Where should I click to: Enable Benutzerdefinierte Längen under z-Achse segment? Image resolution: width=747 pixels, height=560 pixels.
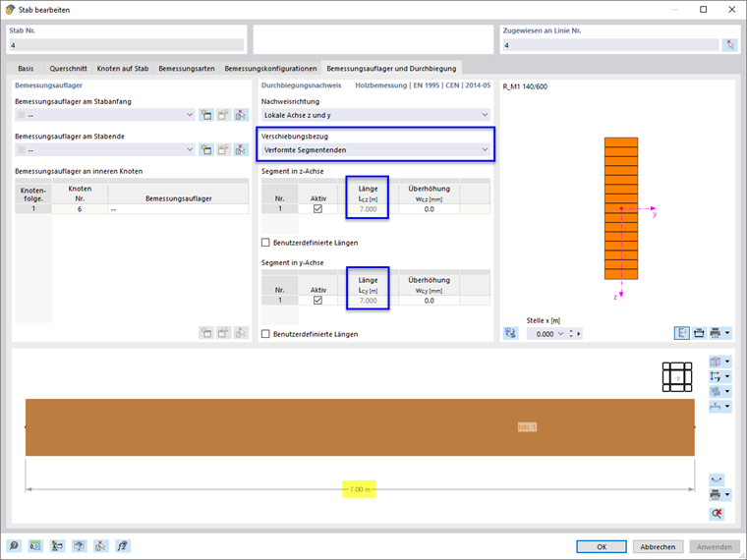pos(265,243)
